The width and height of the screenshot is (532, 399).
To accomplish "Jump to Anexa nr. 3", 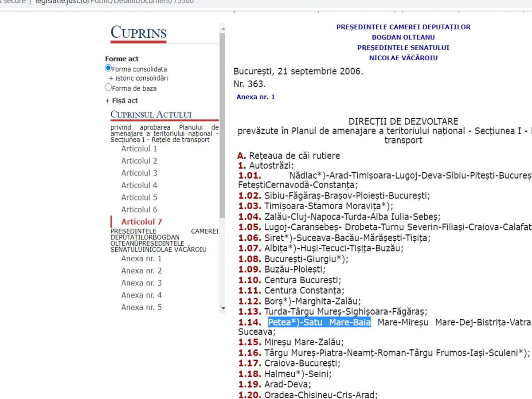I will click(141, 283).
